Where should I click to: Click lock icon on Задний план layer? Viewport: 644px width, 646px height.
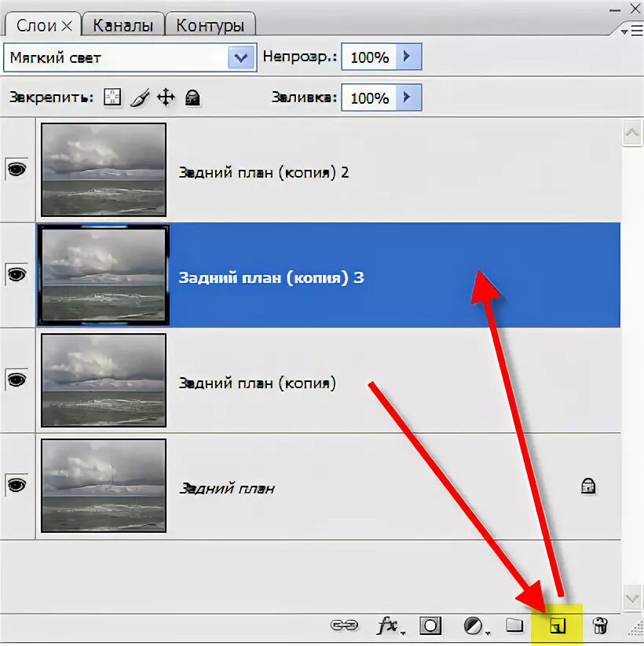coord(588,486)
